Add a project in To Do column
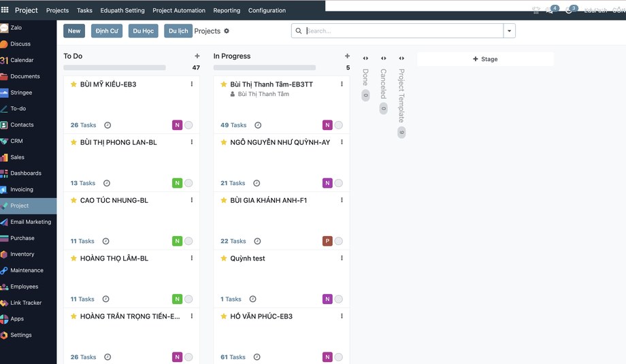The width and height of the screenshot is (626, 364). (197, 56)
